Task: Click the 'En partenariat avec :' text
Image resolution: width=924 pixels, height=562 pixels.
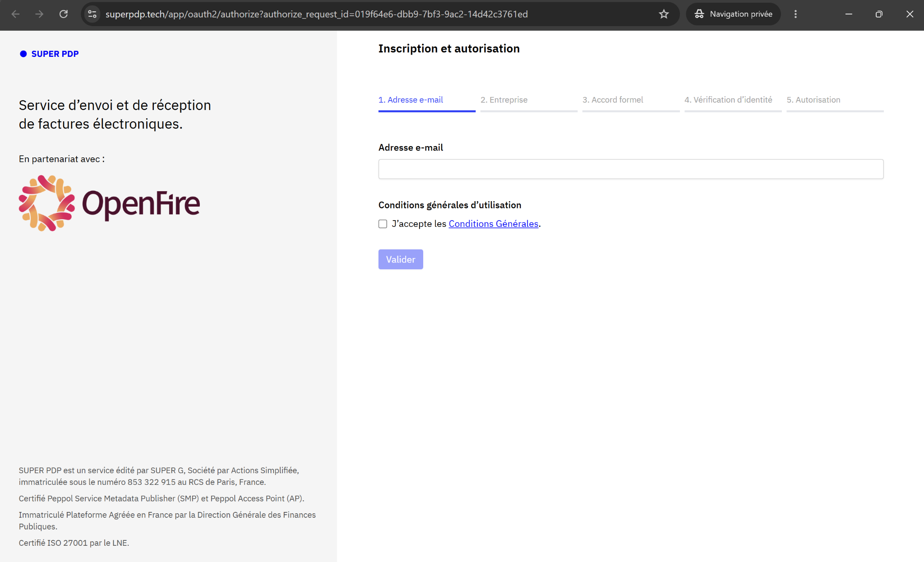Action: [x=62, y=159]
